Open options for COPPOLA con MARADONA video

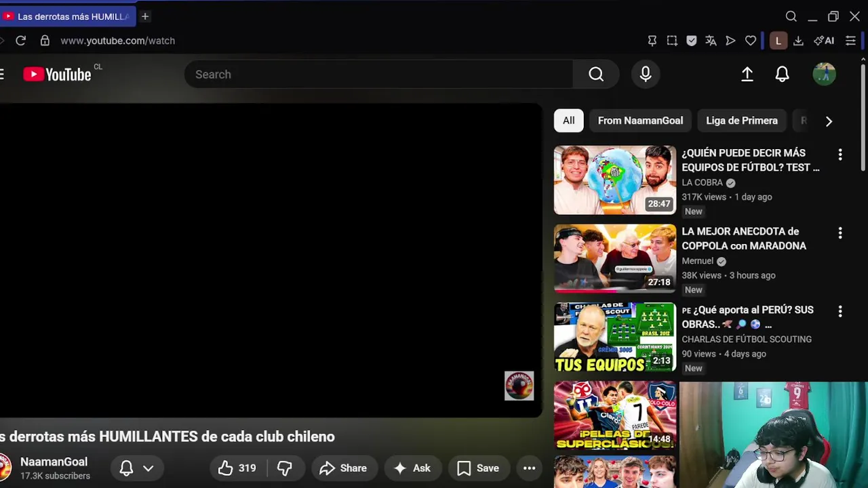click(x=840, y=233)
